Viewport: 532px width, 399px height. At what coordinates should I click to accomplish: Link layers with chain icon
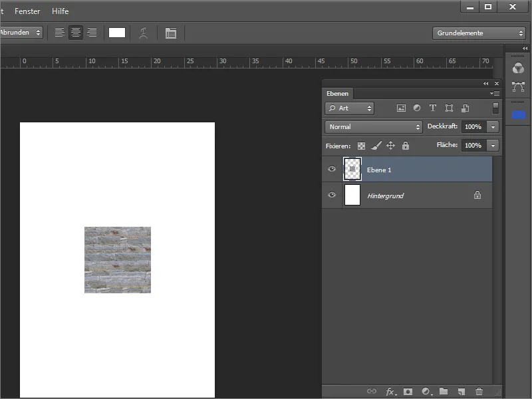point(372,391)
